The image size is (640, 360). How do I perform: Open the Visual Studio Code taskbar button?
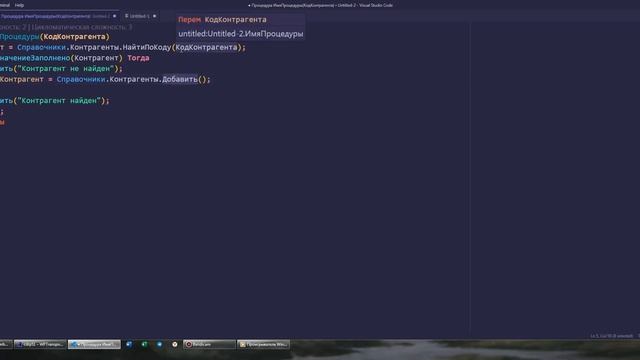click(x=94, y=344)
